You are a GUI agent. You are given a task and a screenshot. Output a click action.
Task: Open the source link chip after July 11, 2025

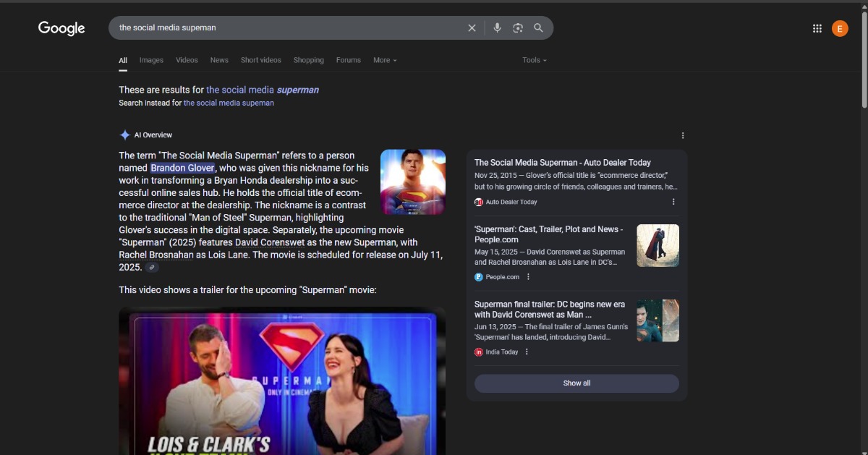151,268
